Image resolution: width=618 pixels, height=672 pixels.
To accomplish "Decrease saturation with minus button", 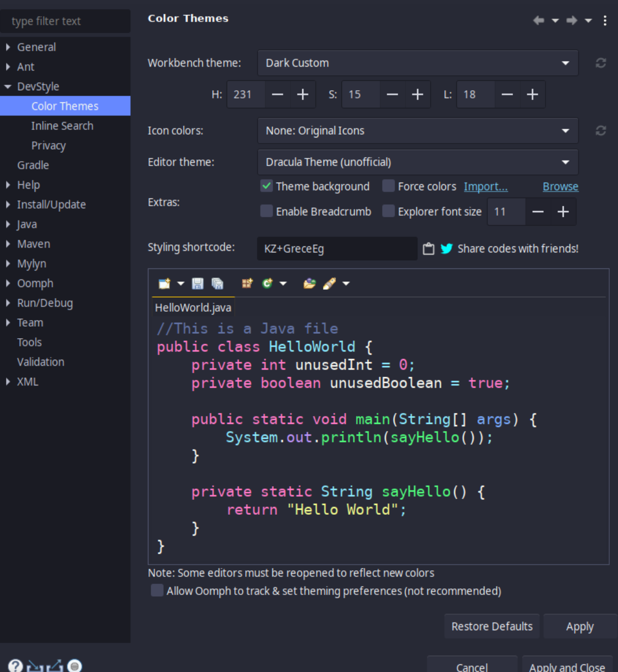I will 392,95.
